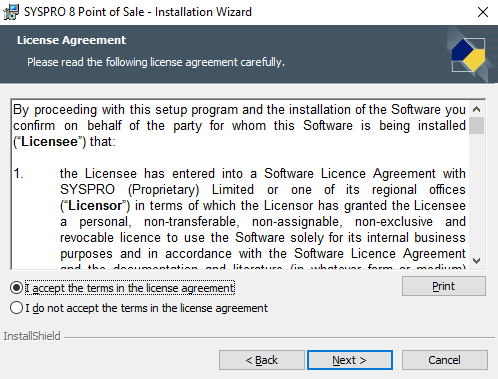
Task: Click the bold word 'Licensee' in the text
Action: tap(49, 142)
